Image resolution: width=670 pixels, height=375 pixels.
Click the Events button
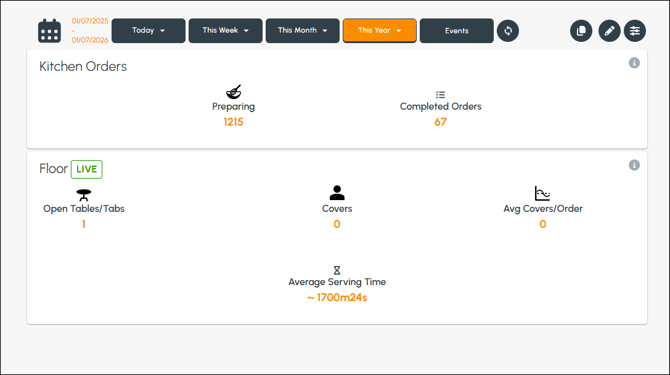456,31
